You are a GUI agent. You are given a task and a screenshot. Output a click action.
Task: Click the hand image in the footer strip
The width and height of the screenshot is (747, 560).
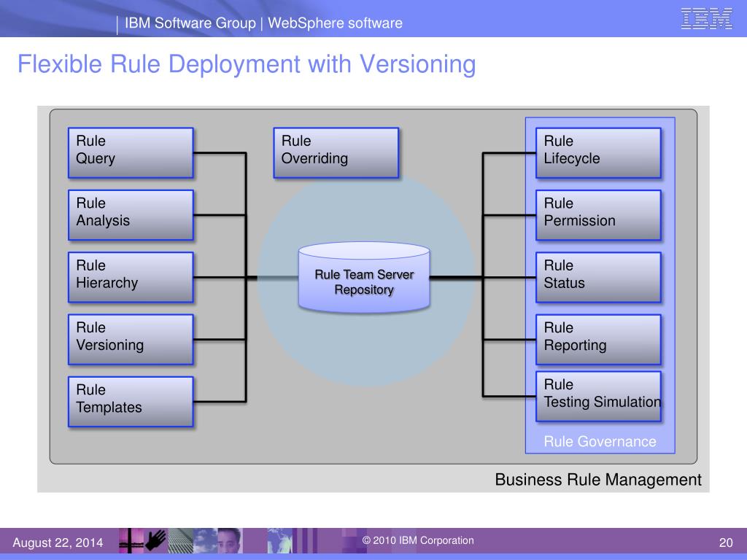tap(156, 540)
